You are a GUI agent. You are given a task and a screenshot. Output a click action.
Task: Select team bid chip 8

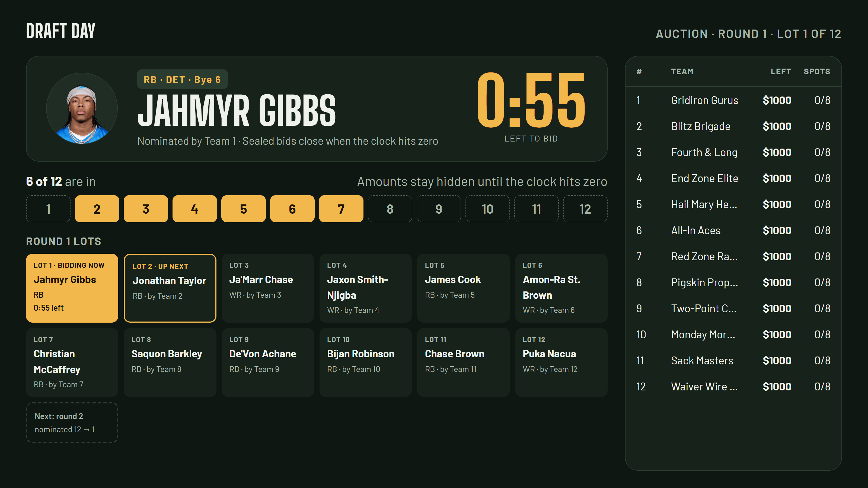click(390, 209)
